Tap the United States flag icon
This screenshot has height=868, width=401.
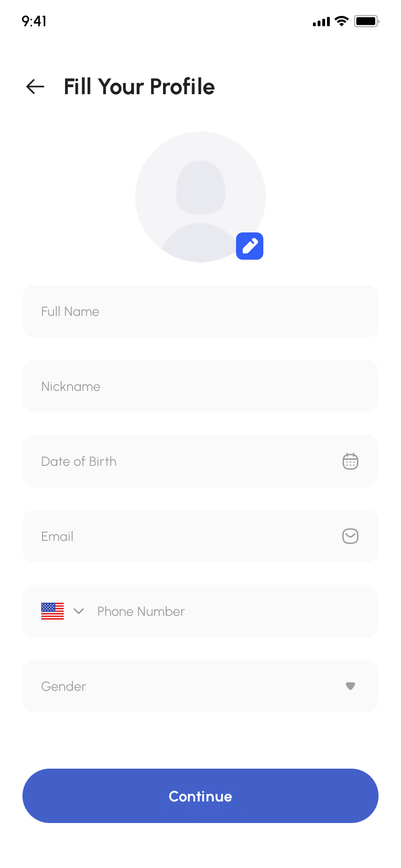(52, 611)
